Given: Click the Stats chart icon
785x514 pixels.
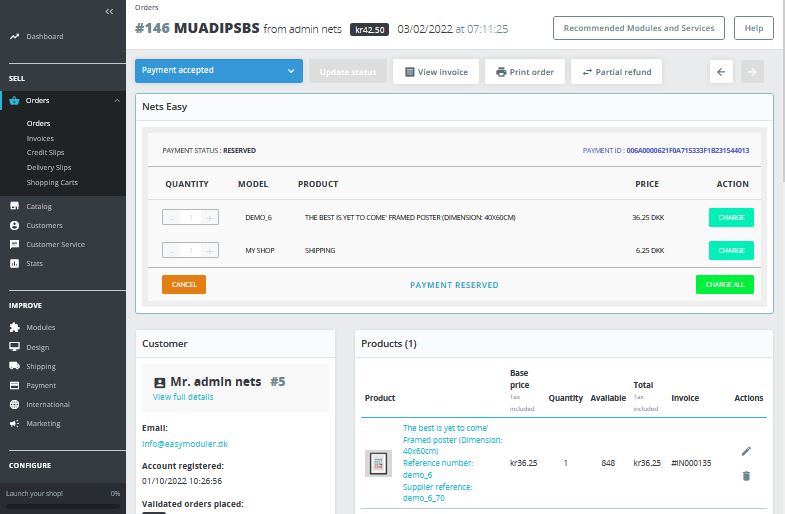Looking at the screenshot, I should [x=15, y=263].
